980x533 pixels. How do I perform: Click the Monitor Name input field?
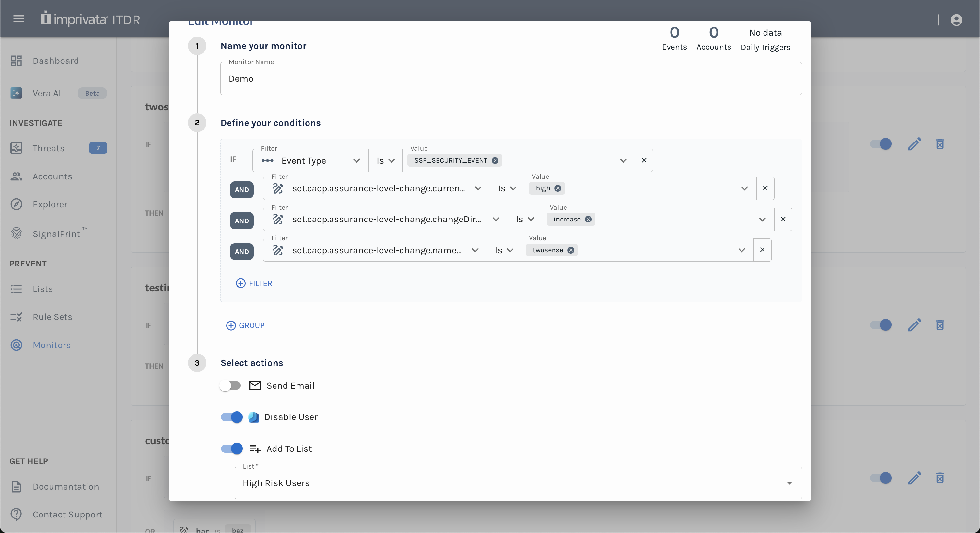(x=510, y=79)
